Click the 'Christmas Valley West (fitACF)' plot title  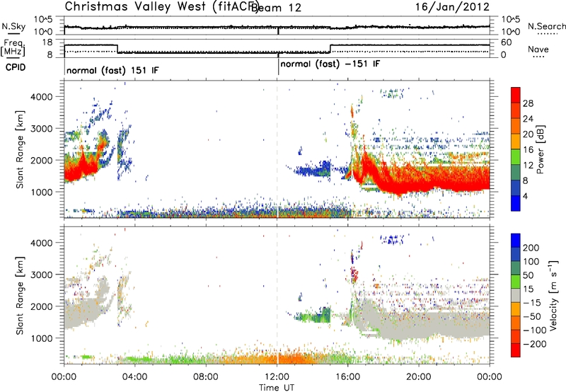(162, 7)
